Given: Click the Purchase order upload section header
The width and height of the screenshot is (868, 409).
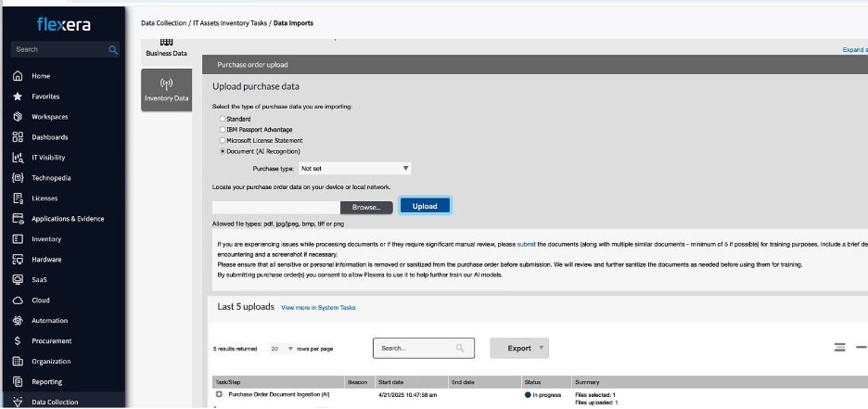Looking at the screenshot, I should click(x=535, y=65).
